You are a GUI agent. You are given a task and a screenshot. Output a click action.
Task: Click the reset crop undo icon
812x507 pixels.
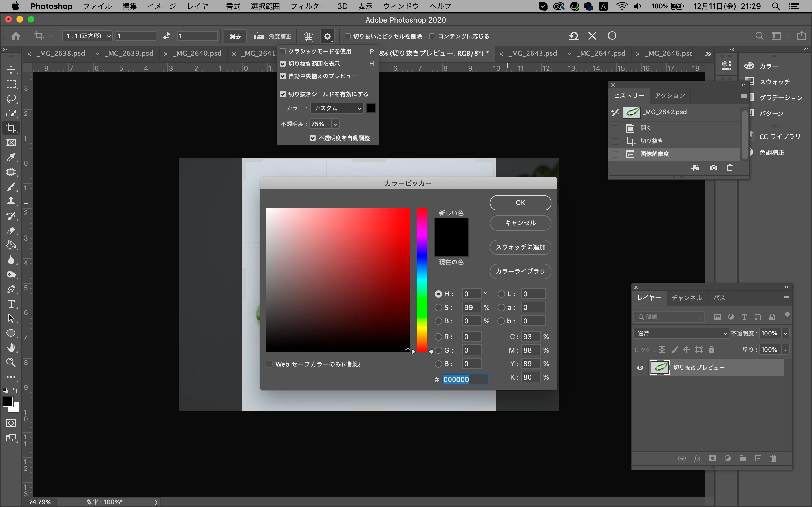click(x=573, y=35)
